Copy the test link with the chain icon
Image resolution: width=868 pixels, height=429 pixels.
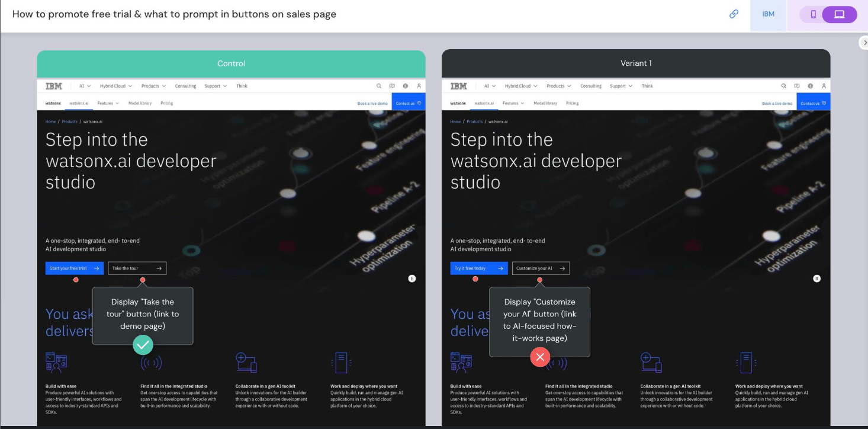734,14
